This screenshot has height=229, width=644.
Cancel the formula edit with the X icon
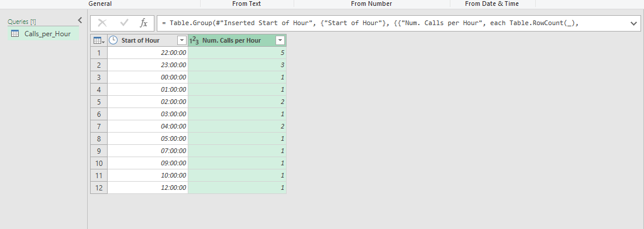(102, 23)
